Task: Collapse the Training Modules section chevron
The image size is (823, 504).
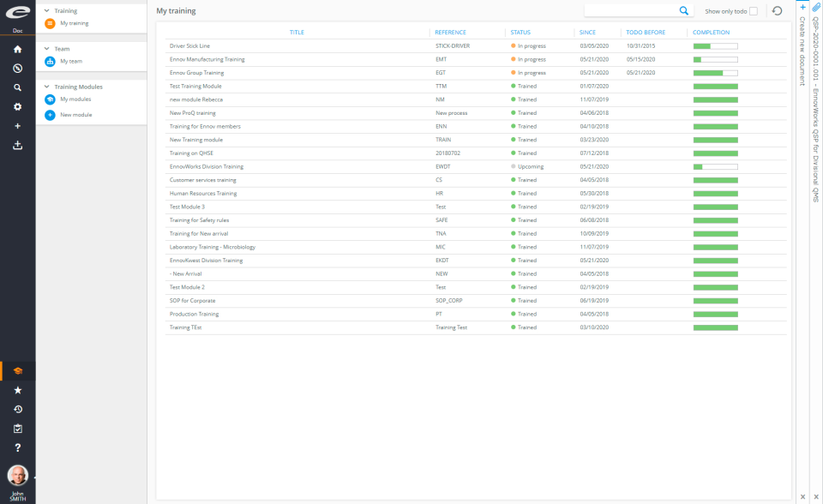Action: [46, 87]
